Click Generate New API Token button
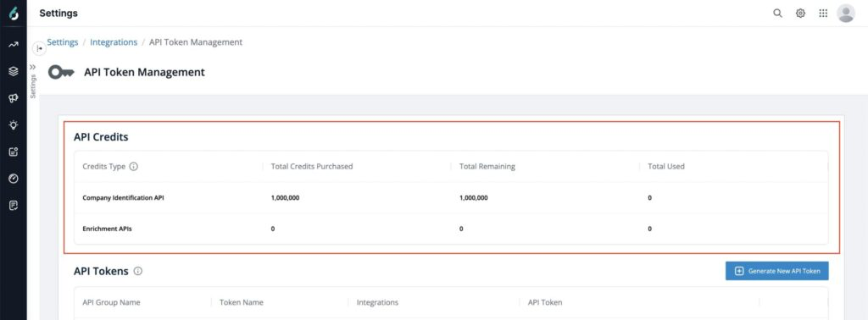 coord(776,271)
